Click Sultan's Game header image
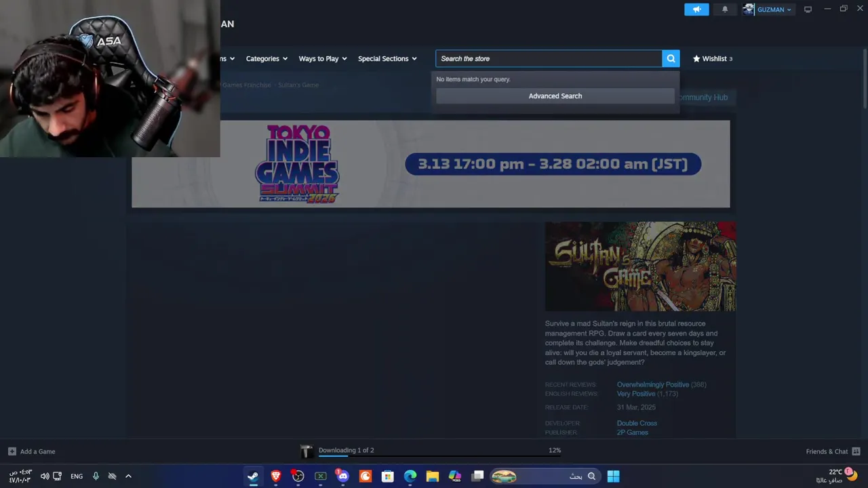868x488 pixels. [640, 266]
